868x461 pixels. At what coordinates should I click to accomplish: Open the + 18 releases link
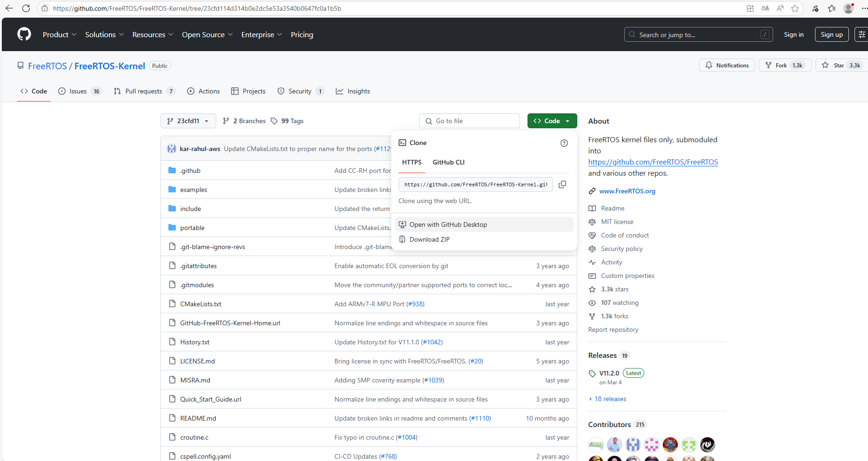tap(608, 399)
